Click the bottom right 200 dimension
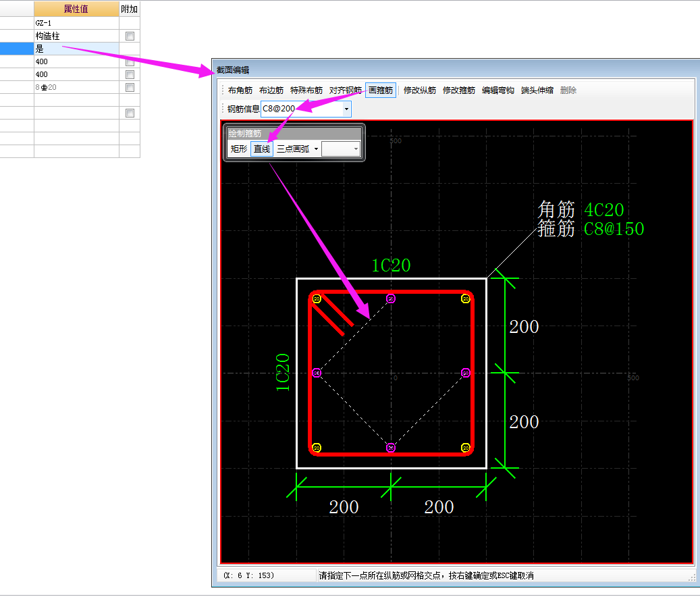The image size is (700, 597). (x=439, y=507)
